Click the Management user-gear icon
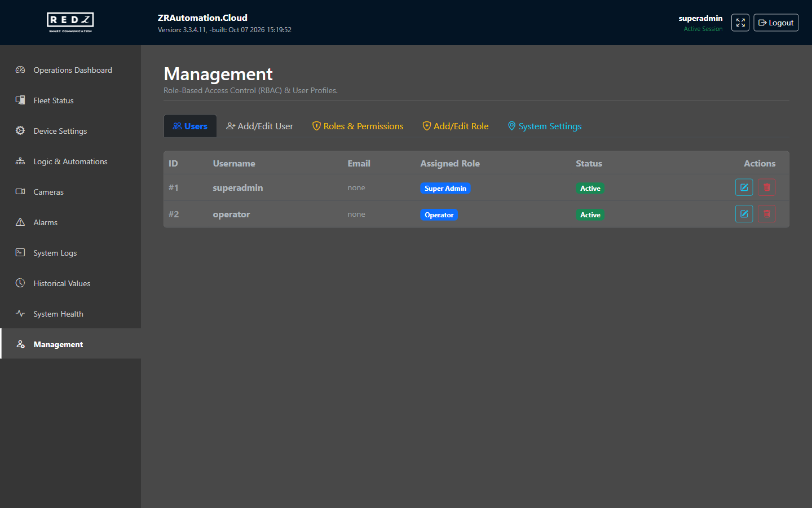Screen dimensions: 812x508 pos(20,344)
